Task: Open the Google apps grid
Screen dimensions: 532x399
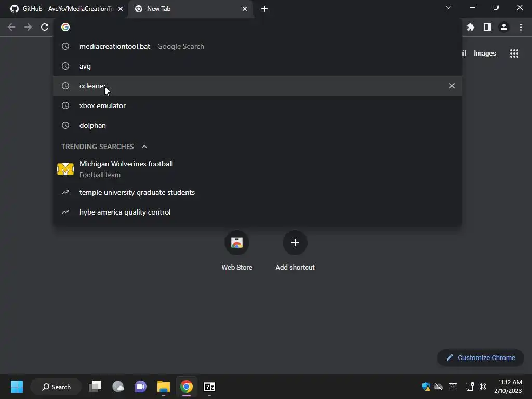Action: pyautogui.click(x=514, y=54)
